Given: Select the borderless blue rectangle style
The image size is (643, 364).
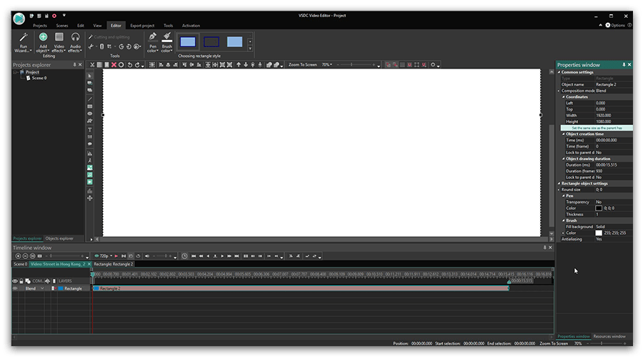Looking at the screenshot, I should click(x=234, y=42).
